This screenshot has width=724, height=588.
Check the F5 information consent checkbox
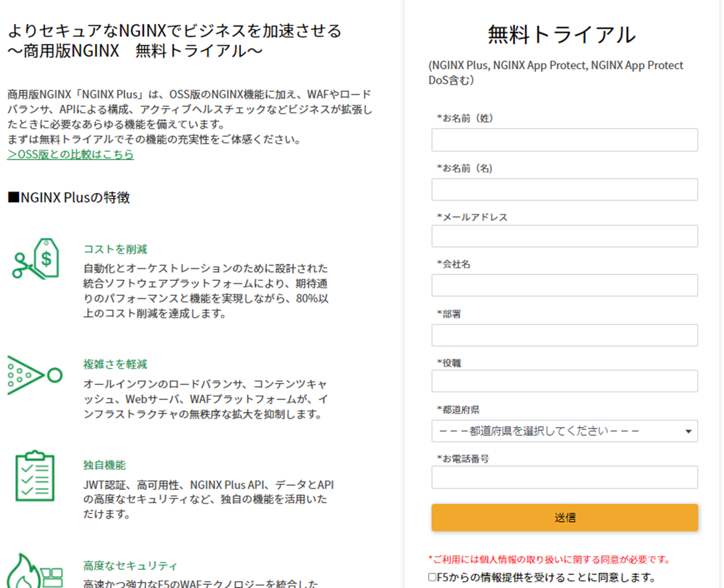coord(432,577)
